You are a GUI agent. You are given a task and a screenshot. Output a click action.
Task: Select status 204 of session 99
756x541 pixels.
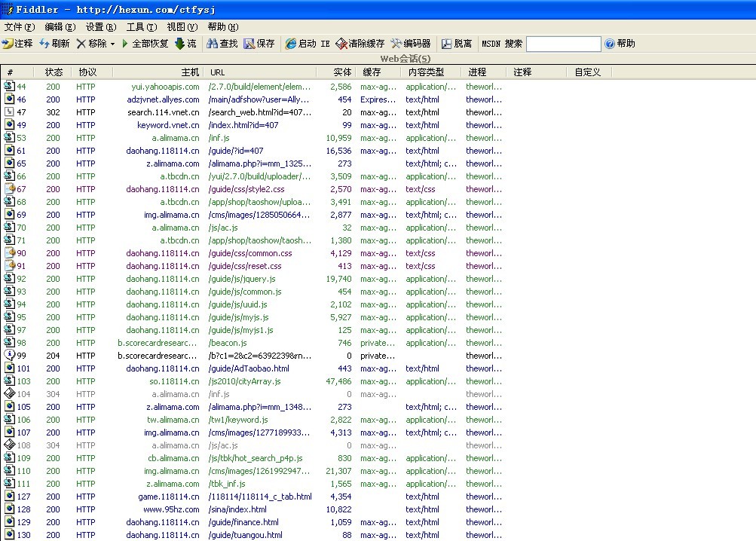pyautogui.click(x=53, y=356)
